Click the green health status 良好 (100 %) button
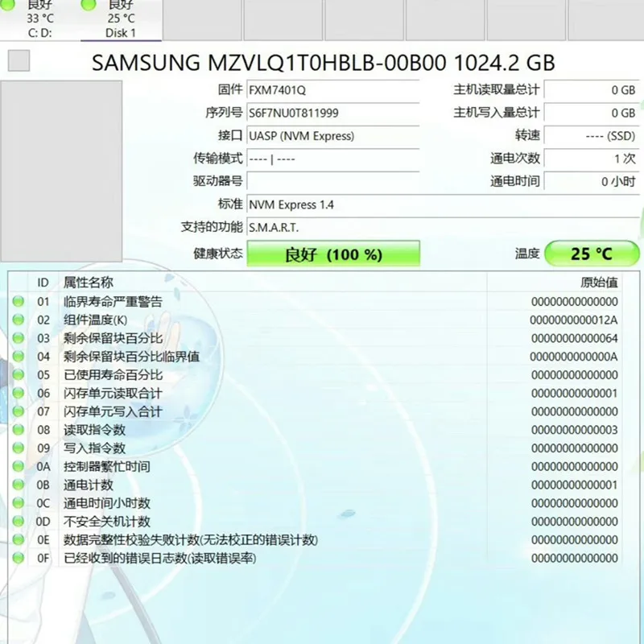This screenshot has height=644, width=644. 333,254
